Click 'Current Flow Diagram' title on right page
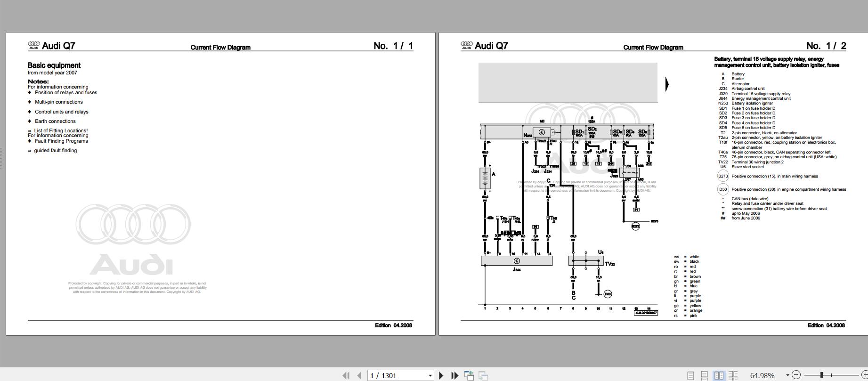This screenshot has height=381, width=868. tap(653, 47)
